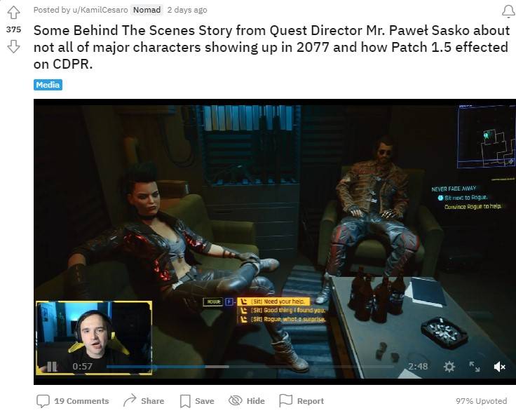Click the streamer webcam overlay thumbnail
The width and height of the screenshot is (516, 420).
coord(94,337)
